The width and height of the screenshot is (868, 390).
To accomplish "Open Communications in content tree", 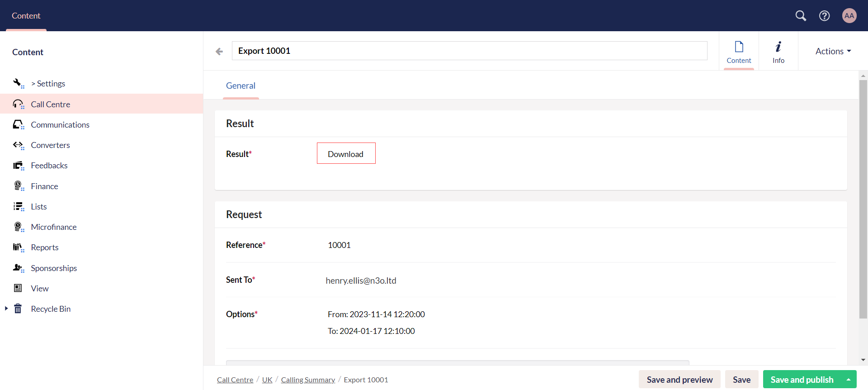I will pyautogui.click(x=60, y=124).
